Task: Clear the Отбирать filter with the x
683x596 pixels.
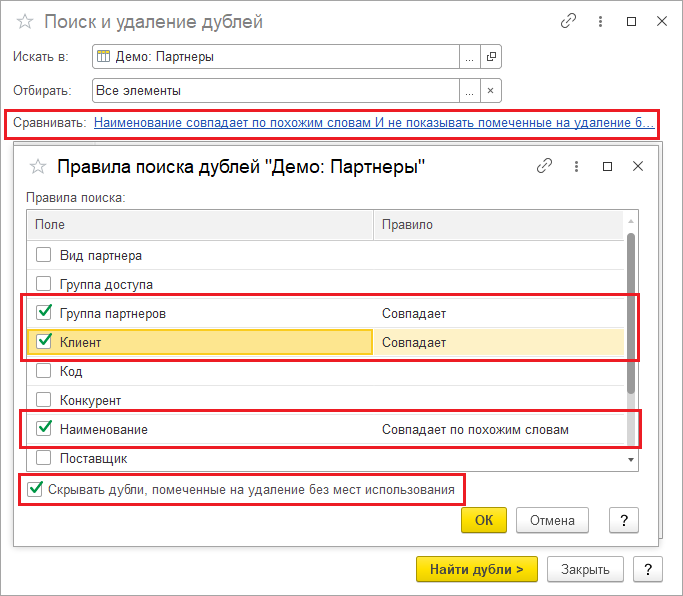Action: 490,91
